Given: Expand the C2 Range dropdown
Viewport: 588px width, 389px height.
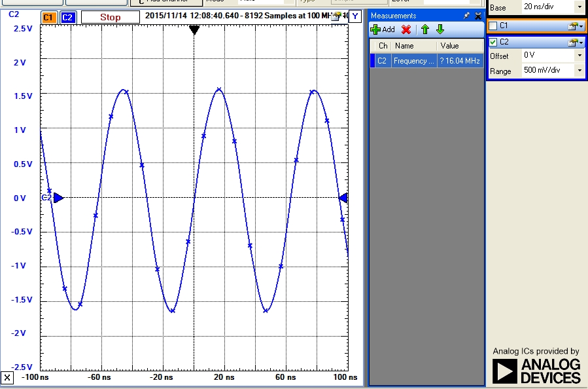Looking at the screenshot, I should point(579,71).
